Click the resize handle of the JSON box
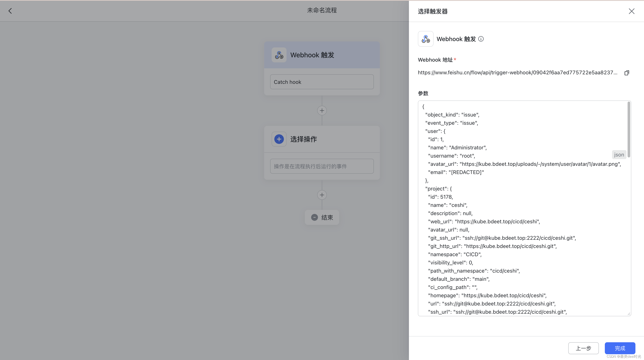 tap(629, 314)
